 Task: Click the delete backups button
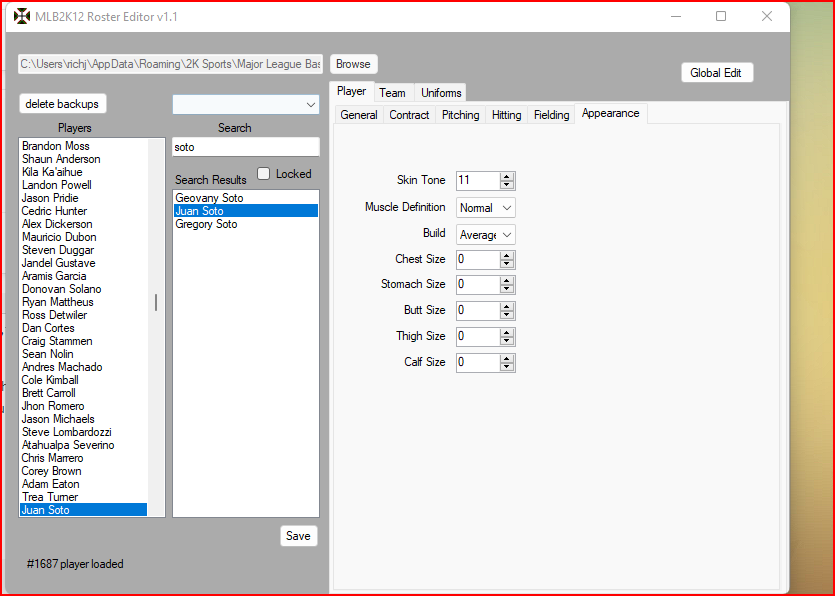coord(62,104)
